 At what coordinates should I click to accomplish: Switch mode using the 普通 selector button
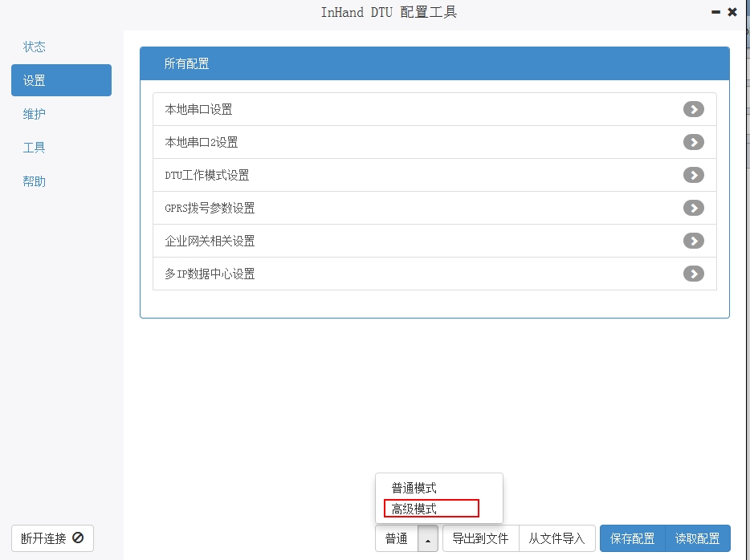point(396,538)
